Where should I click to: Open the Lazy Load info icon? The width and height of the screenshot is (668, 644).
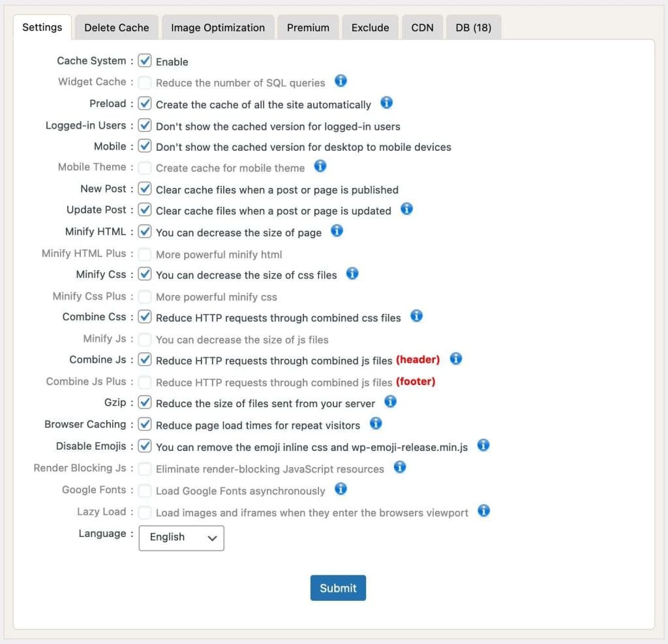tap(483, 512)
